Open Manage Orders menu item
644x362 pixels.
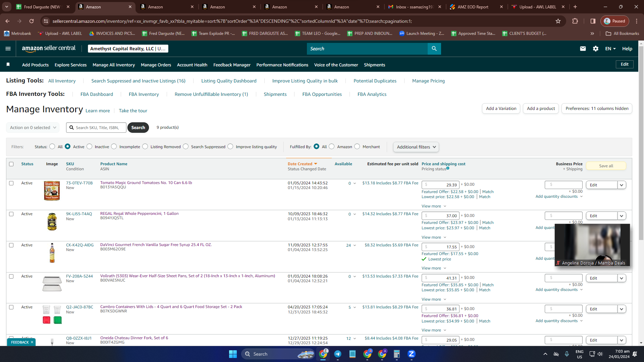pos(156,65)
